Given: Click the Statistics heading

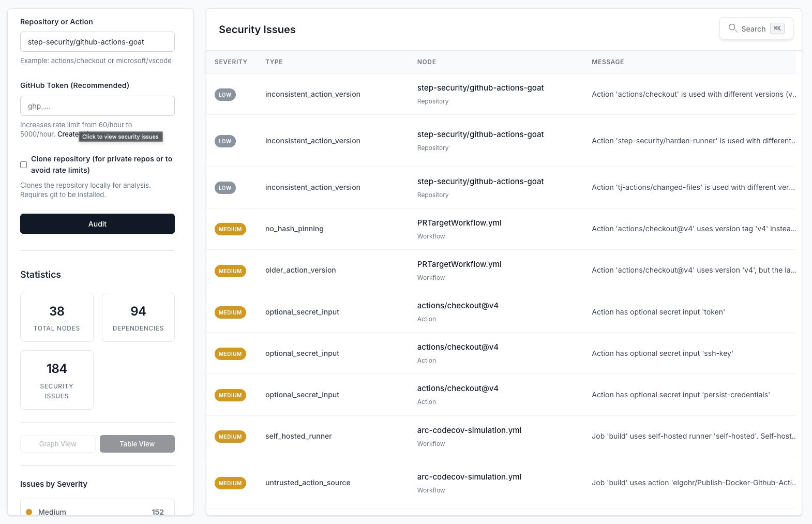Looking at the screenshot, I should (40, 275).
